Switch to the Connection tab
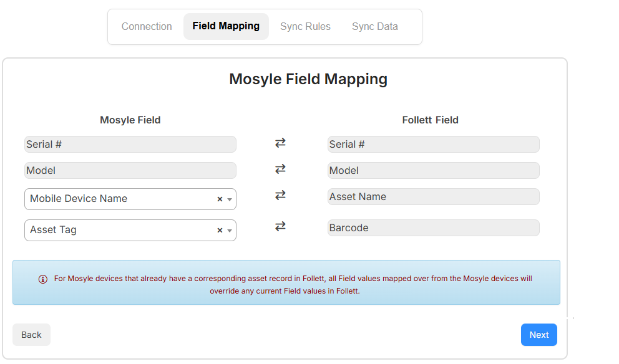 tap(147, 26)
